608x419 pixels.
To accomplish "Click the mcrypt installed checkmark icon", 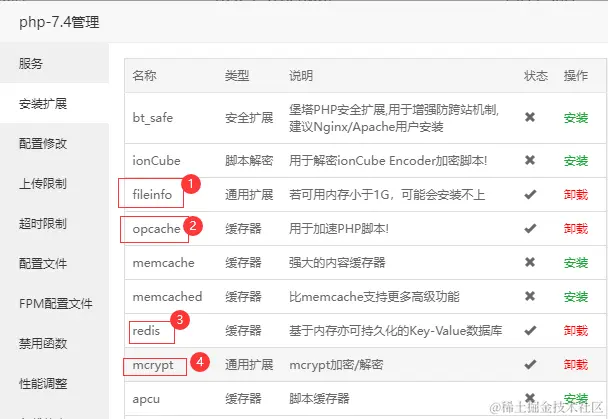I will click(530, 364).
